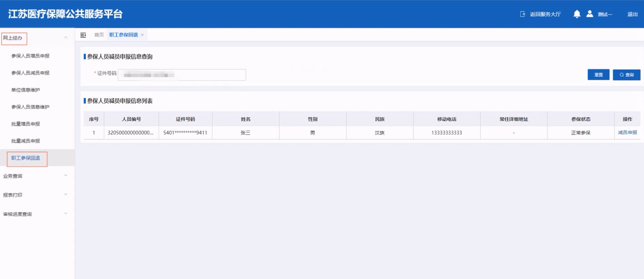Toggle the sidebar collapse hamburger icon
The height and width of the screenshot is (279, 644).
coord(83,35)
